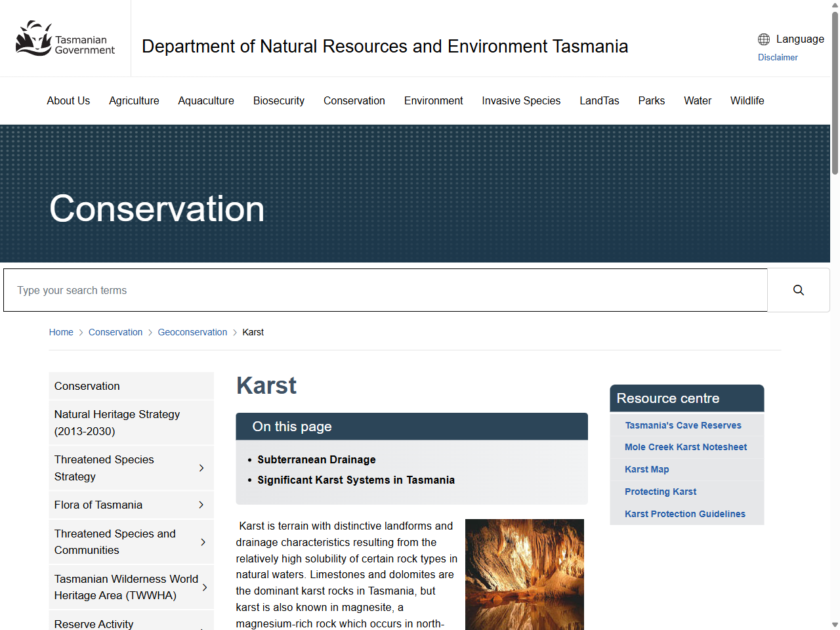
Task: Open the Environment menu
Action: [434, 100]
